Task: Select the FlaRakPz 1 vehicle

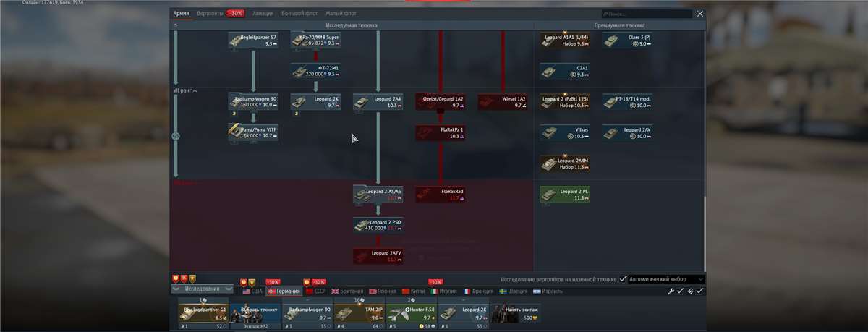Action: (x=441, y=132)
